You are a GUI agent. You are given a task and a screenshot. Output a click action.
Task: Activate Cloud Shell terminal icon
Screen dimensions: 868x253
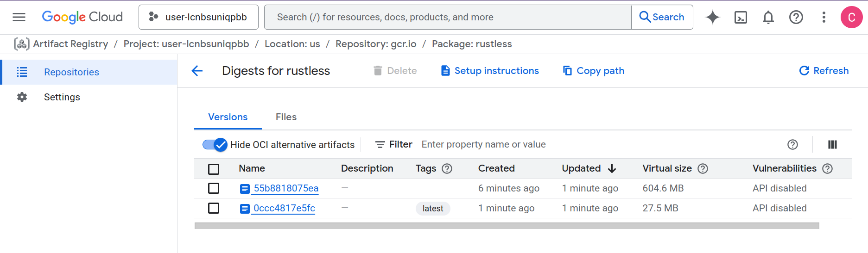(741, 17)
